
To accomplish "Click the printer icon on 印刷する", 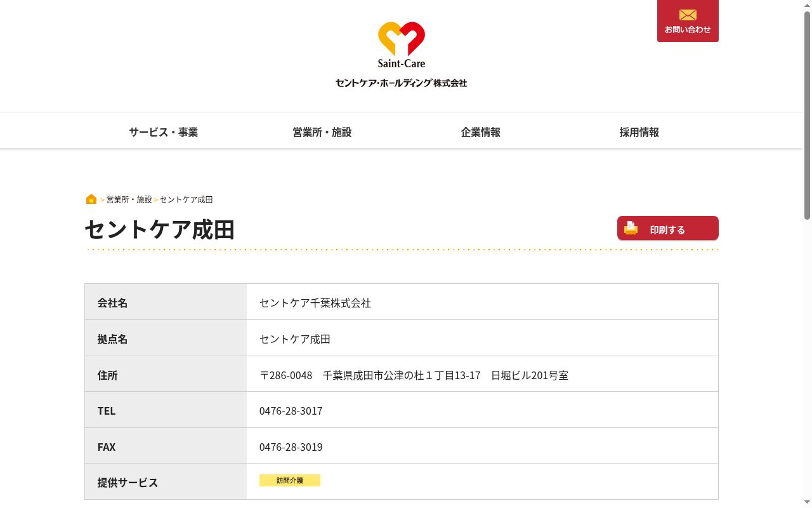I will click(631, 228).
